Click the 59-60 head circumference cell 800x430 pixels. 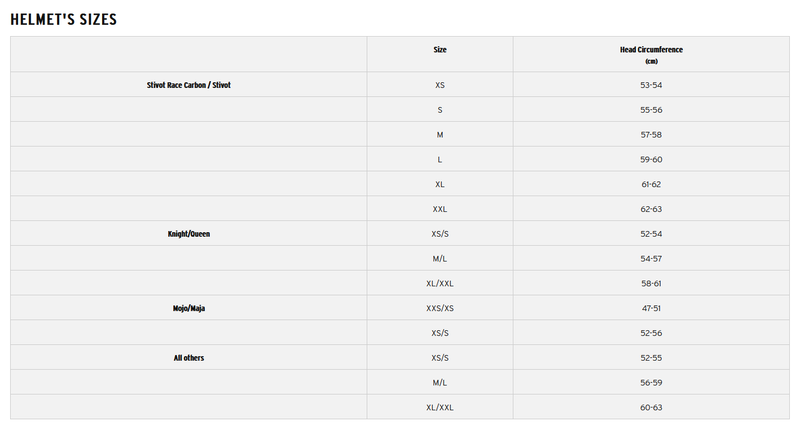pos(651,159)
